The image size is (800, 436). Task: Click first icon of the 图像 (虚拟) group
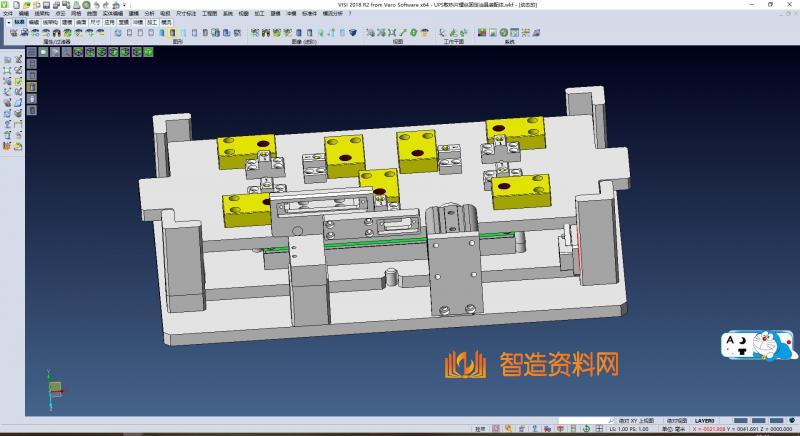255,33
